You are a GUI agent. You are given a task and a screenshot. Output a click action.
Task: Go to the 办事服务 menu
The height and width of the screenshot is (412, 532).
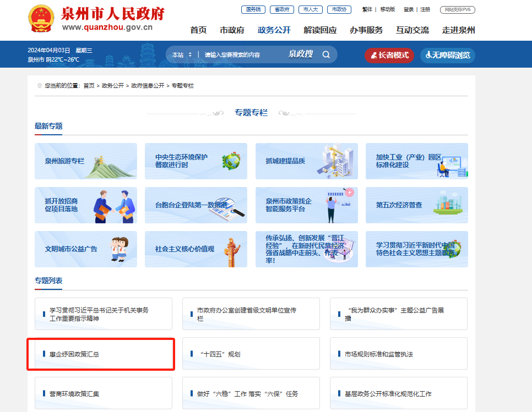(x=366, y=30)
